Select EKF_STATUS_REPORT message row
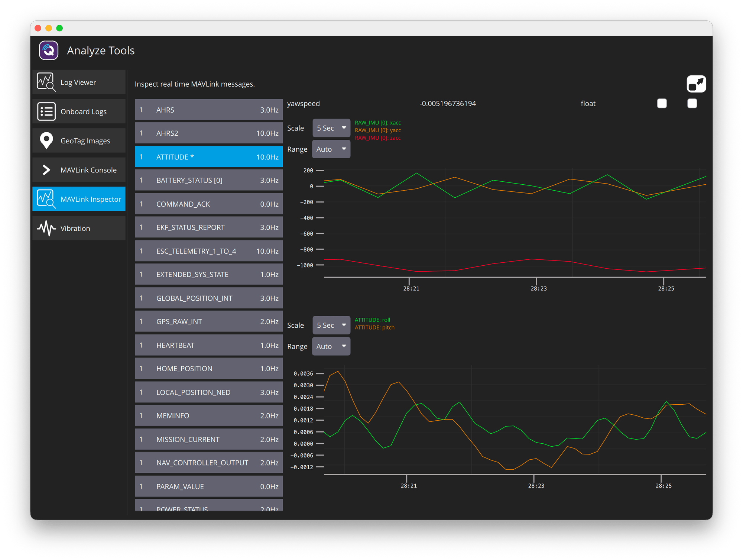This screenshot has height=560, width=743. [208, 227]
